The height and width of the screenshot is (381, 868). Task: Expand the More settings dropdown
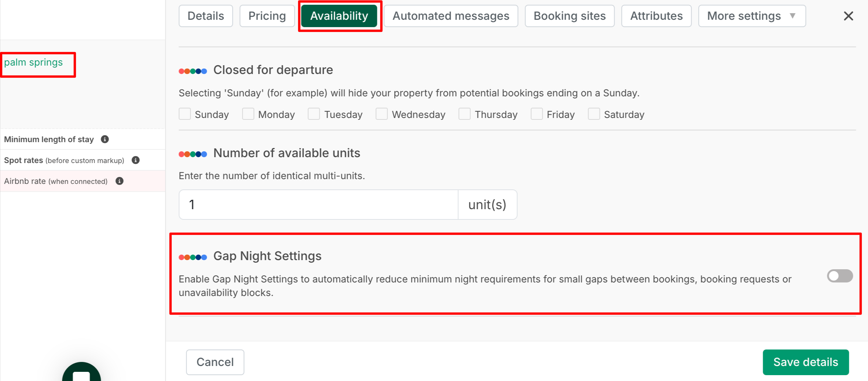[752, 16]
